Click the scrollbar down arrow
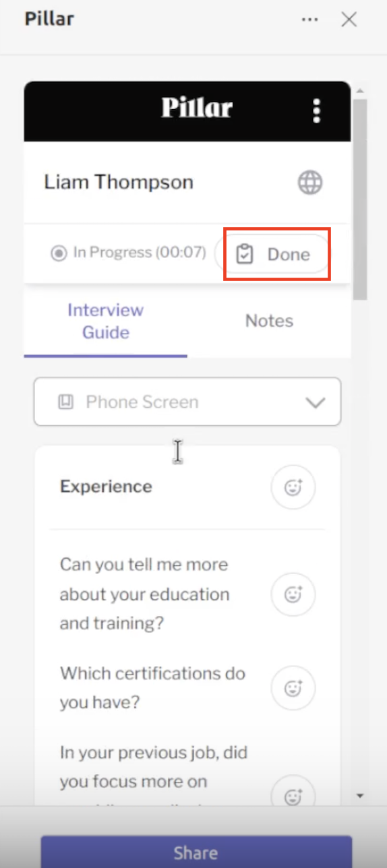 pos(360,796)
